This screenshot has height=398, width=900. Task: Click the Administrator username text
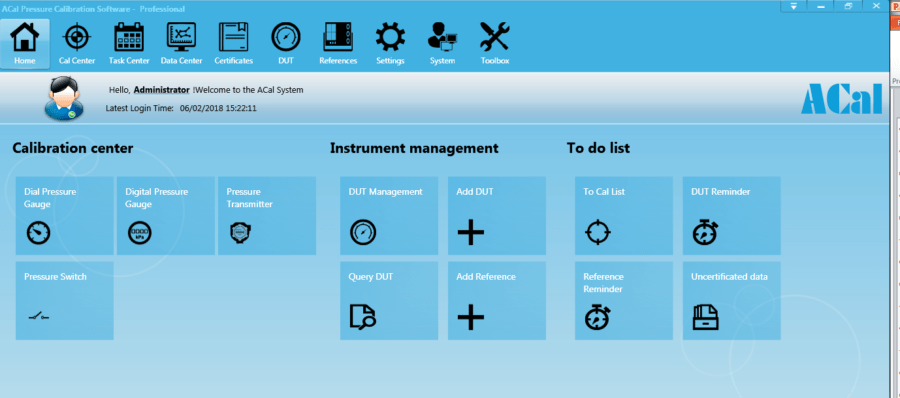tap(161, 90)
